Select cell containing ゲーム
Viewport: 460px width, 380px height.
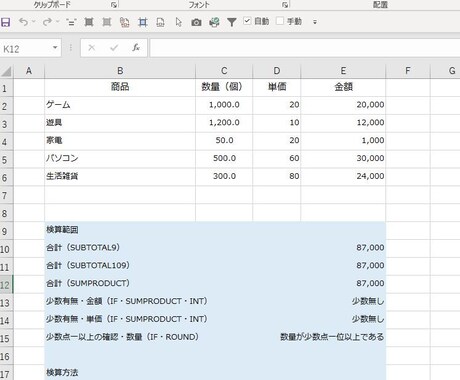[x=120, y=105]
